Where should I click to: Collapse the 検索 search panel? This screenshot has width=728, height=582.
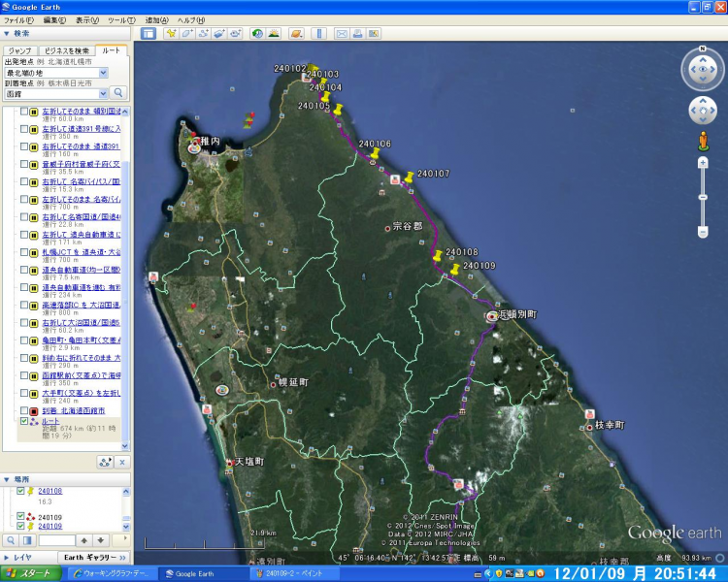pos(7,33)
